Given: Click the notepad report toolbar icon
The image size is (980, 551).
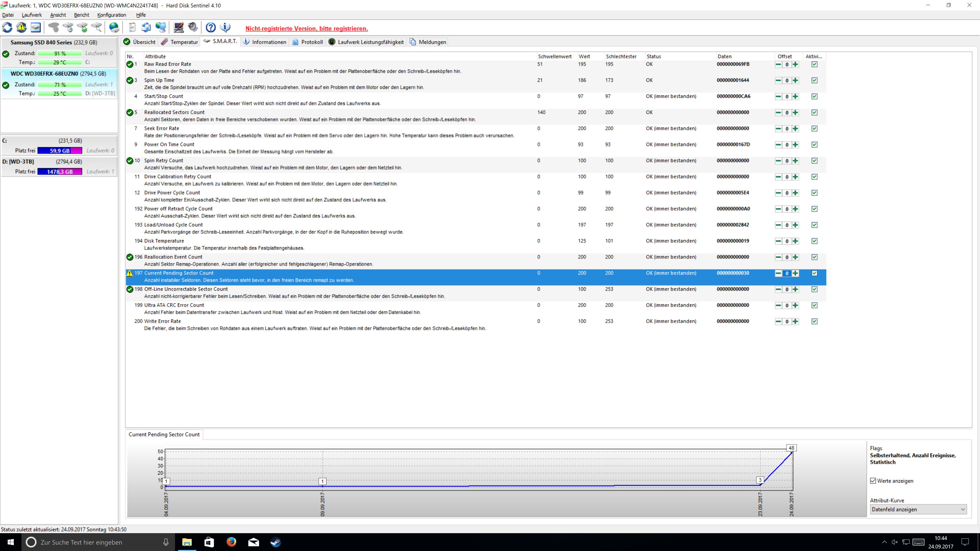Looking at the screenshot, I should click(x=132, y=27).
